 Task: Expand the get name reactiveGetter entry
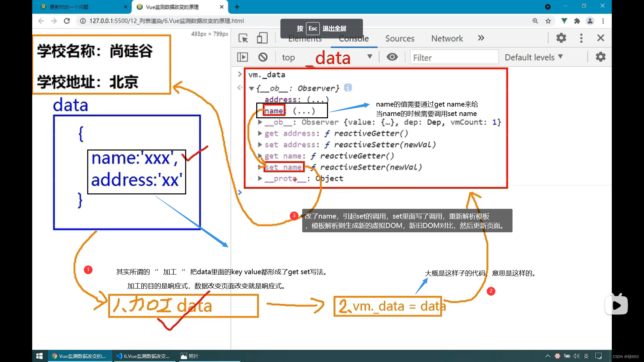coord(260,156)
